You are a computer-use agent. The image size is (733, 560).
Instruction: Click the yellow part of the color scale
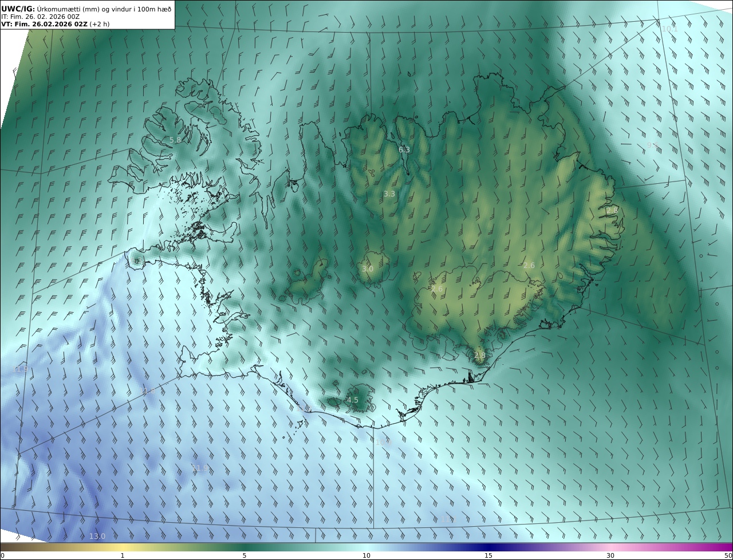pos(122,547)
